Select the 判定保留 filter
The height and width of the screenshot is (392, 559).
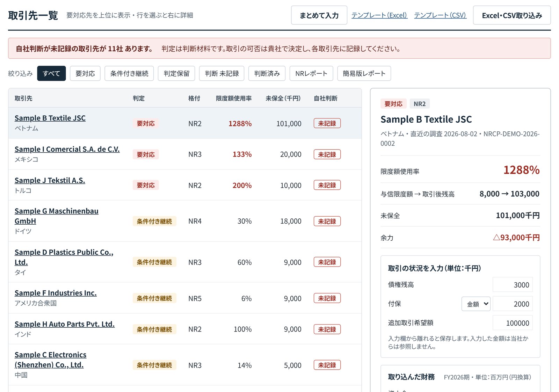(176, 73)
